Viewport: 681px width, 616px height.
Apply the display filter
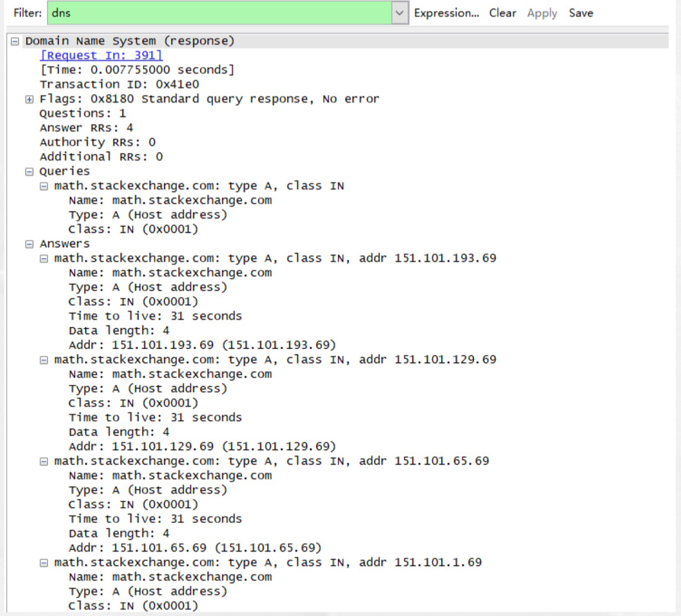542,13
